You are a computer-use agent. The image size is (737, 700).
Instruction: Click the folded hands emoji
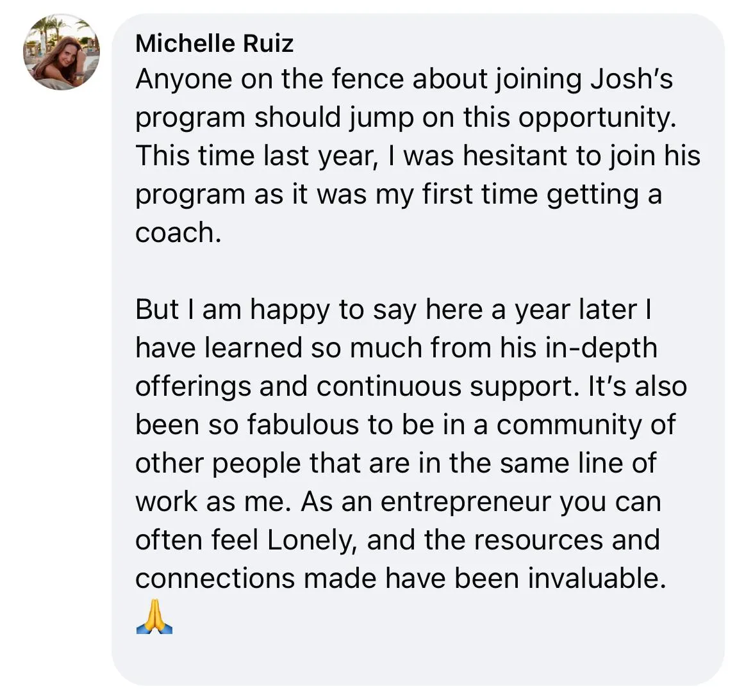154,617
